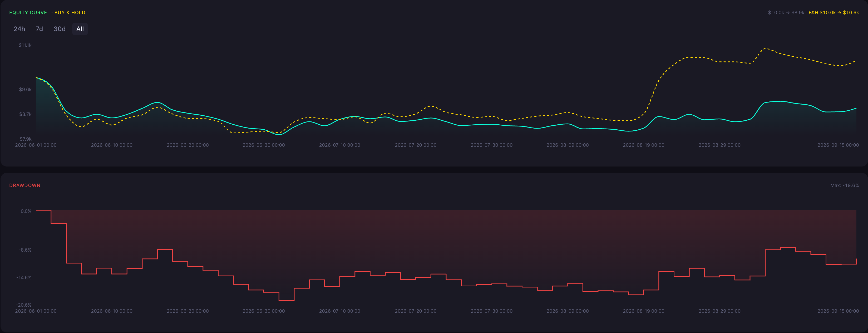This screenshot has height=333, width=868.
Task: Click the Max: -19.6% drawdown value
Action: point(844,185)
